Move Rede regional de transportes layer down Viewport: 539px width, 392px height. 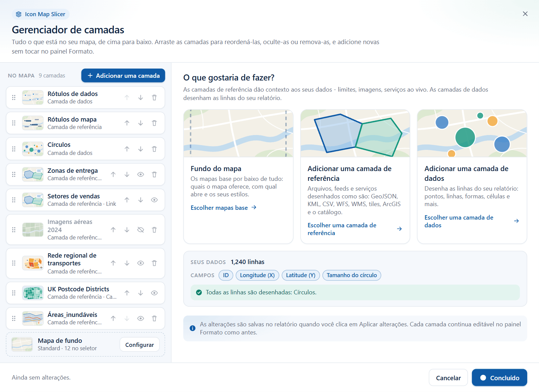coord(127,263)
